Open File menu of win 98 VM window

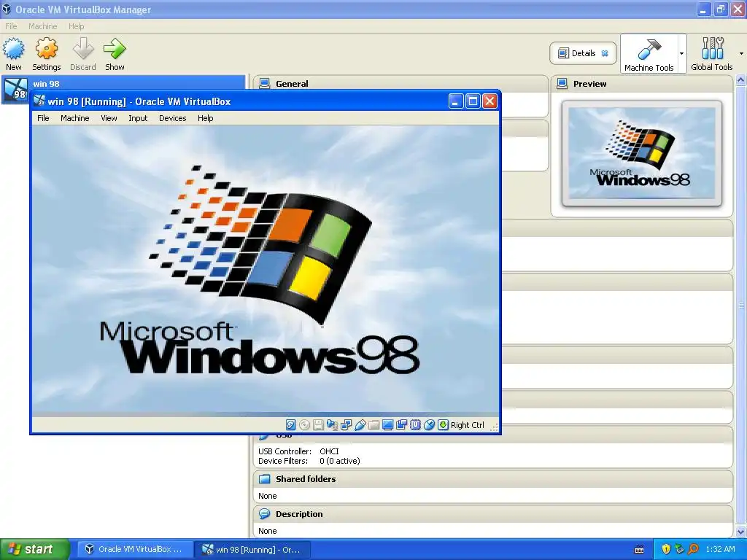43,118
